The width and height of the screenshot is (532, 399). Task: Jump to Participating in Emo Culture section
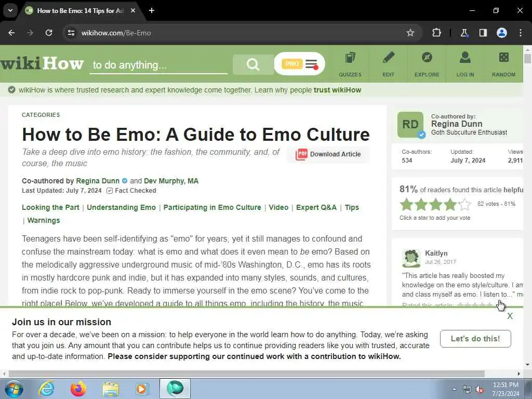click(212, 207)
